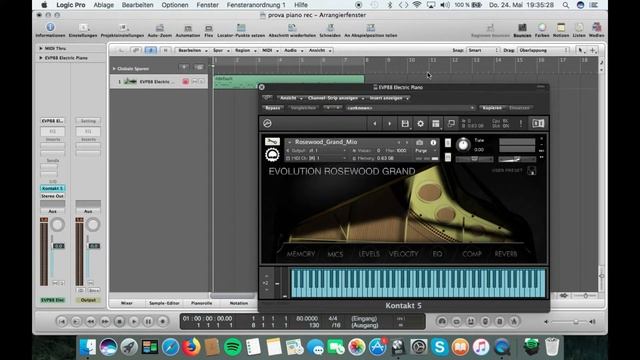Toggle Kontakt NI browser panel button
Image resolution: width=640 pixels, height=360 pixels.
click(538, 123)
